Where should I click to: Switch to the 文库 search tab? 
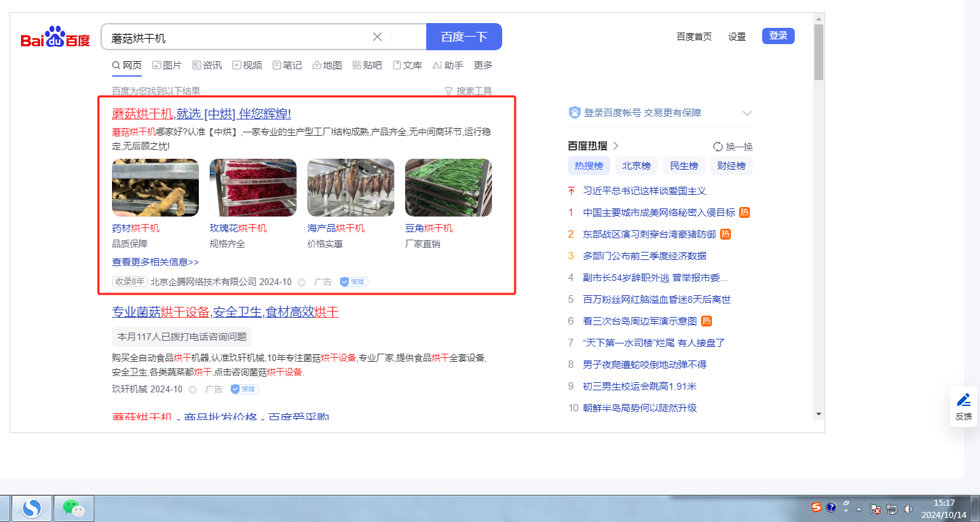(x=407, y=65)
